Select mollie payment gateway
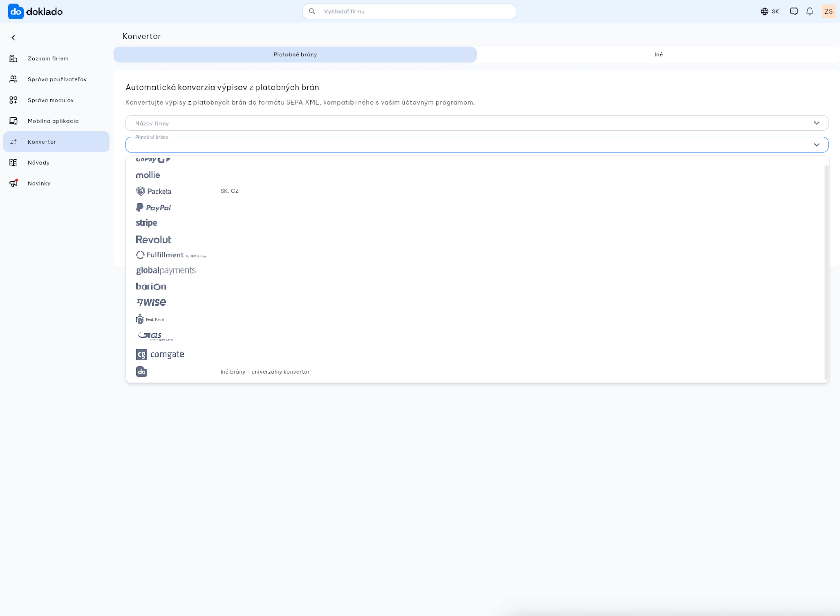Viewport: 840px width, 616px height. (148, 175)
